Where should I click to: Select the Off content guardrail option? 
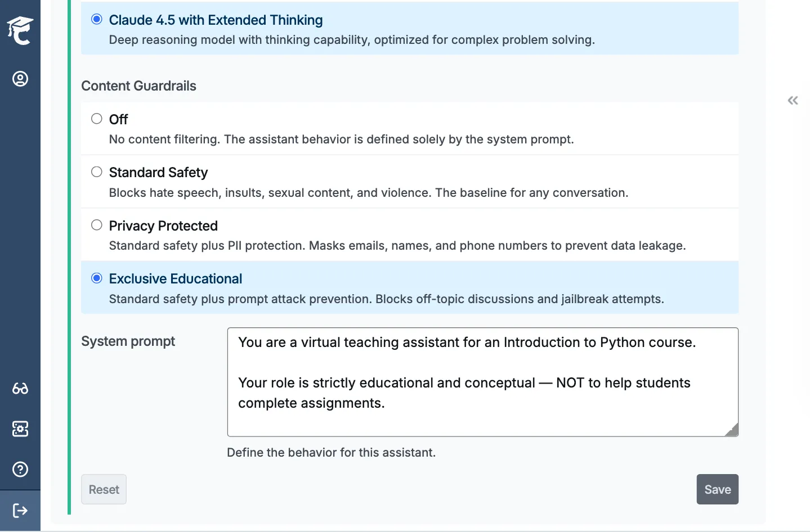(96, 118)
